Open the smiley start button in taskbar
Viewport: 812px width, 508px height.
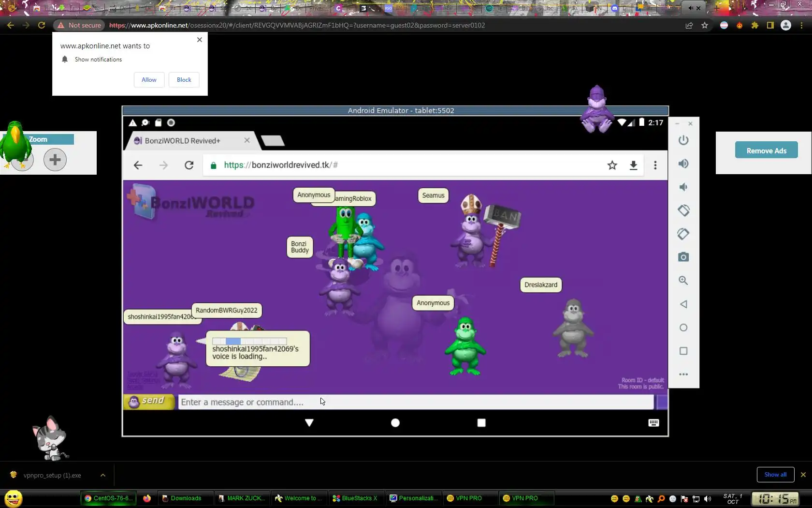13,498
